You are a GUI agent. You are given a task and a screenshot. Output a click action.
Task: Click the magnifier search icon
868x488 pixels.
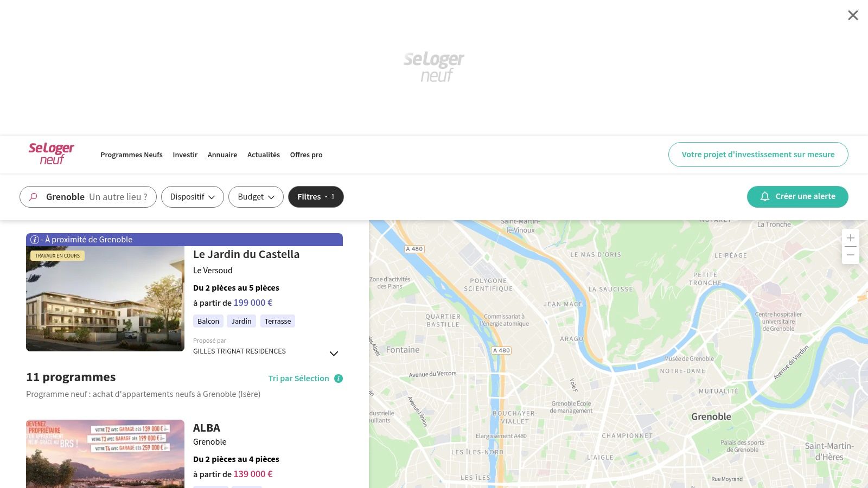point(33,197)
